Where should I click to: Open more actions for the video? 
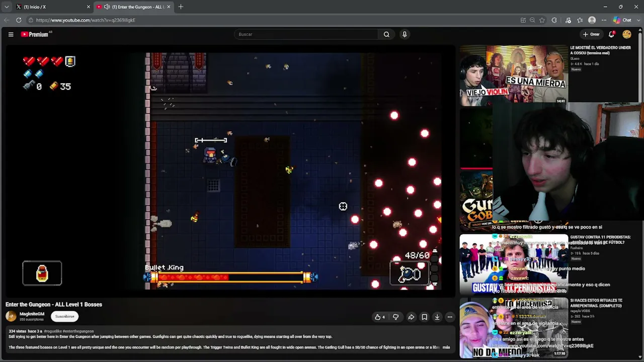[450, 317]
